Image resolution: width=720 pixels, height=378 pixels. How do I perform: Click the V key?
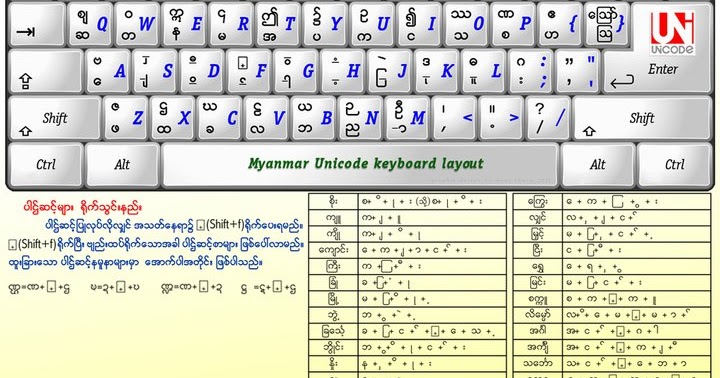tap(267, 118)
